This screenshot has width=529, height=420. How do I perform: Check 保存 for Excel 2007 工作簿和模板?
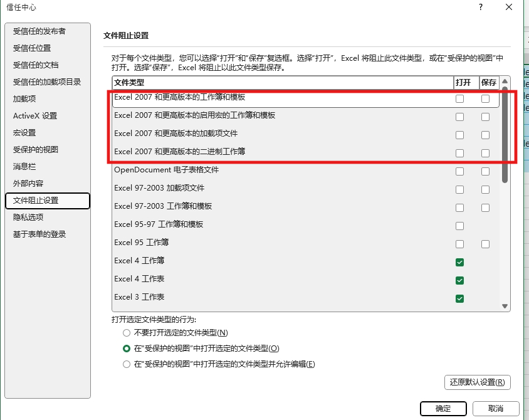click(x=485, y=98)
